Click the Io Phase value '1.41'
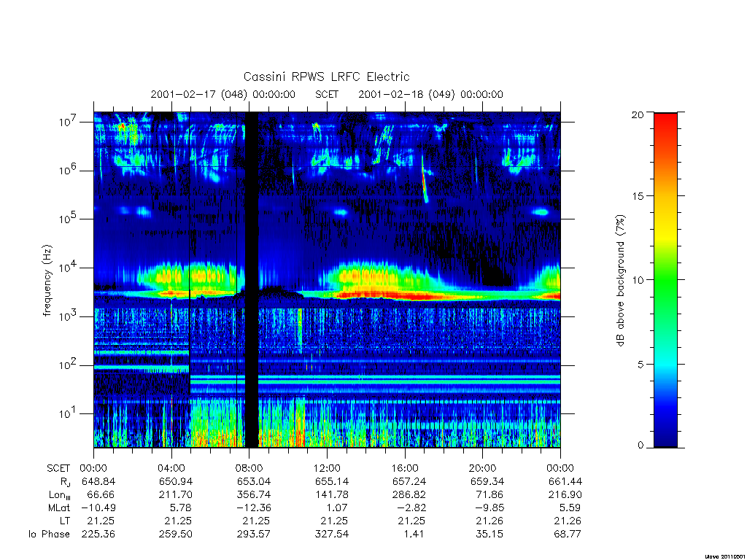 pyautogui.click(x=414, y=534)
